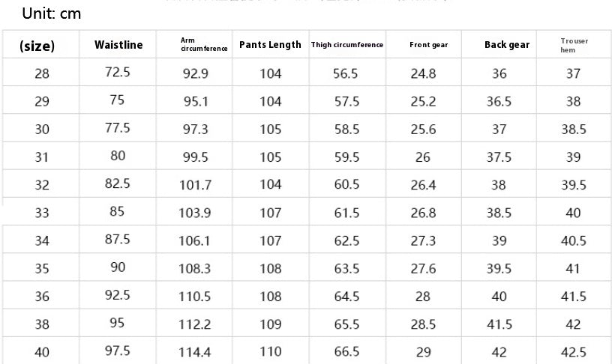612x364 pixels.
Task: Select the back gear value 41.5
Action: [x=499, y=324]
